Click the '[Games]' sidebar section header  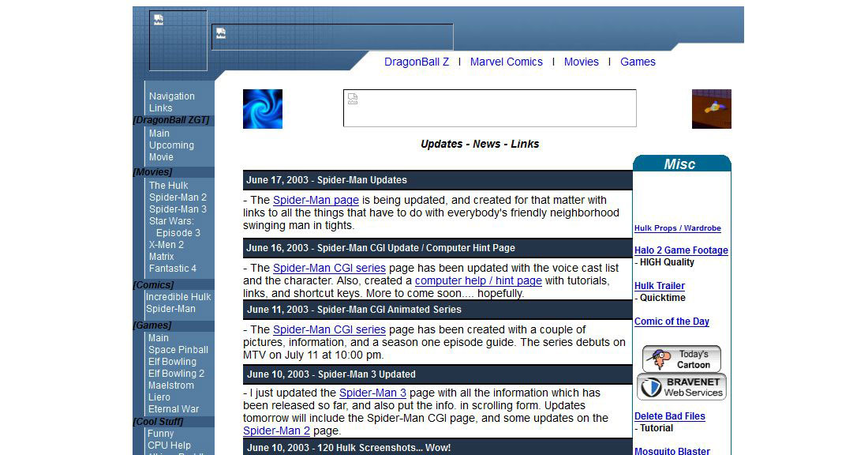pos(152,326)
